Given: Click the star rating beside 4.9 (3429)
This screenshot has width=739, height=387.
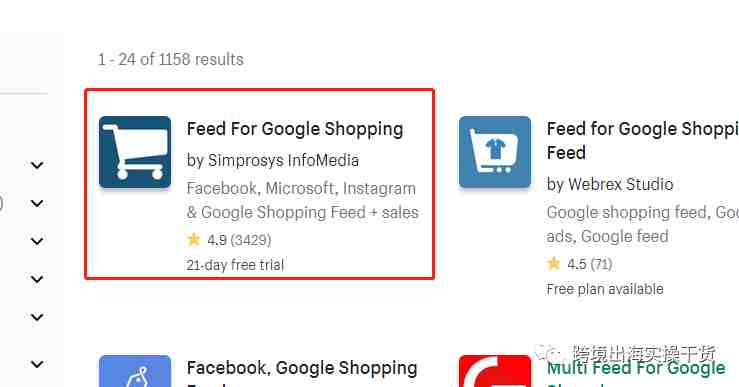Looking at the screenshot, I should click(x=193, y=239).
